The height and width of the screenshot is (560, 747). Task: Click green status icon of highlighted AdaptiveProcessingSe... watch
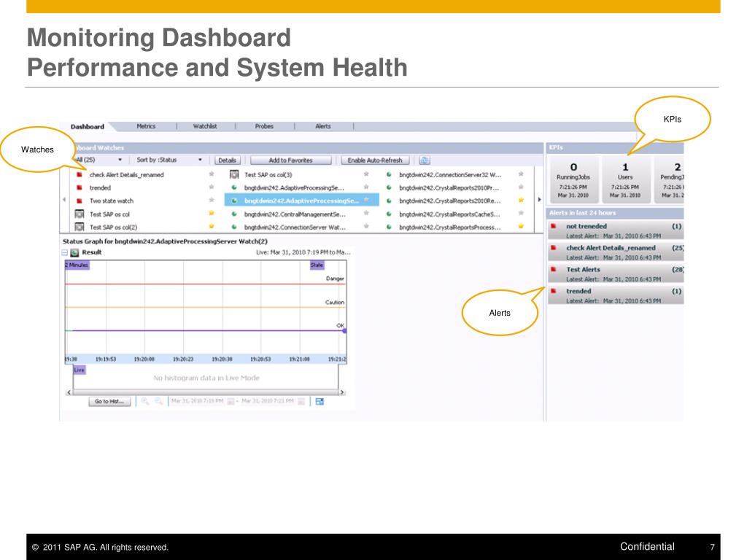click(x=234, y=201)
